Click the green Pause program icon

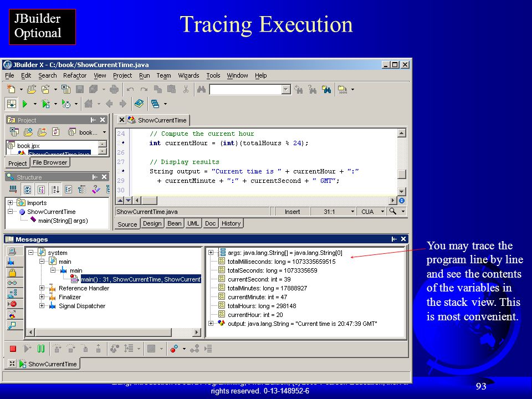point(40,349)
